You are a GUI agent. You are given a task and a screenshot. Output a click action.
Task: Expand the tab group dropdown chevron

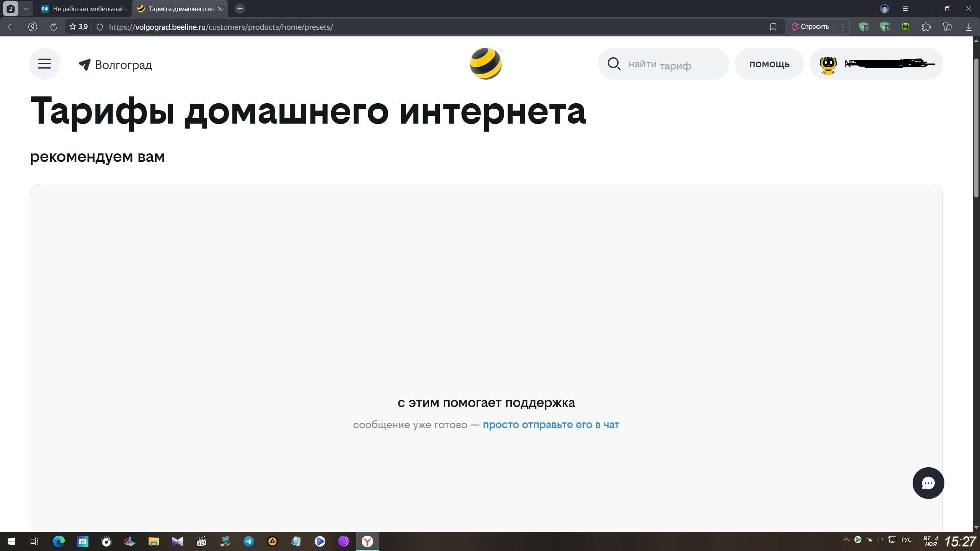pyautogui.click(x=26, y=9)
